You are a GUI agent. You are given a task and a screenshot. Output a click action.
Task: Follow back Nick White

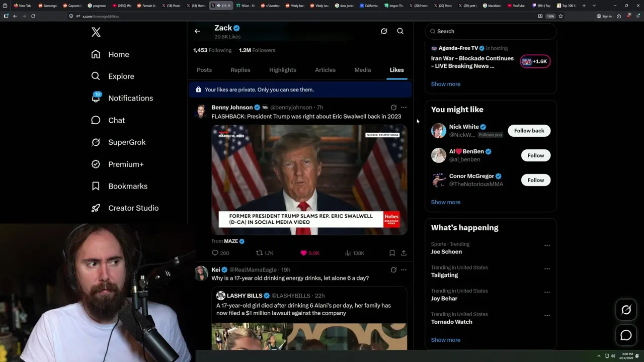tap(529, 131)
